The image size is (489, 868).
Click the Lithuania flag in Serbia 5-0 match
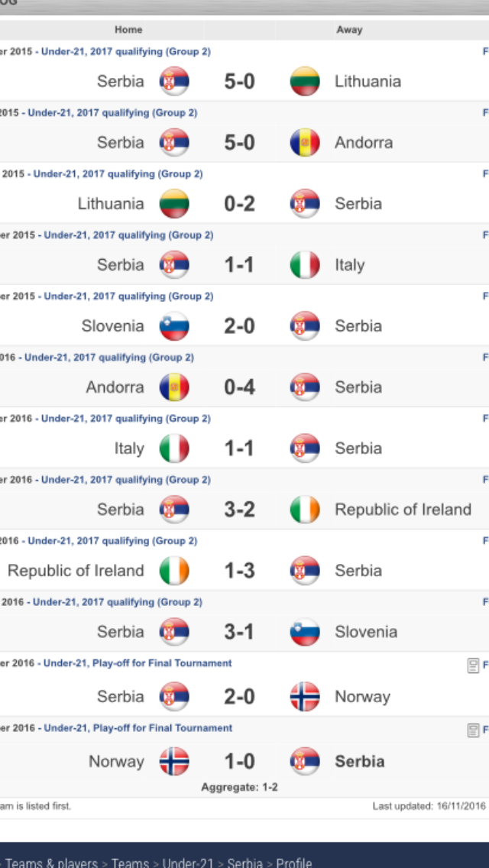tap(305, 81)
